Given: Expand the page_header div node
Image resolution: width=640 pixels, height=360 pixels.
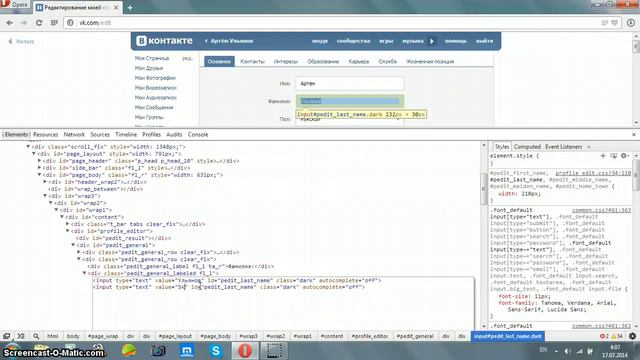Looking at the screenshot, I should [40, 161].
